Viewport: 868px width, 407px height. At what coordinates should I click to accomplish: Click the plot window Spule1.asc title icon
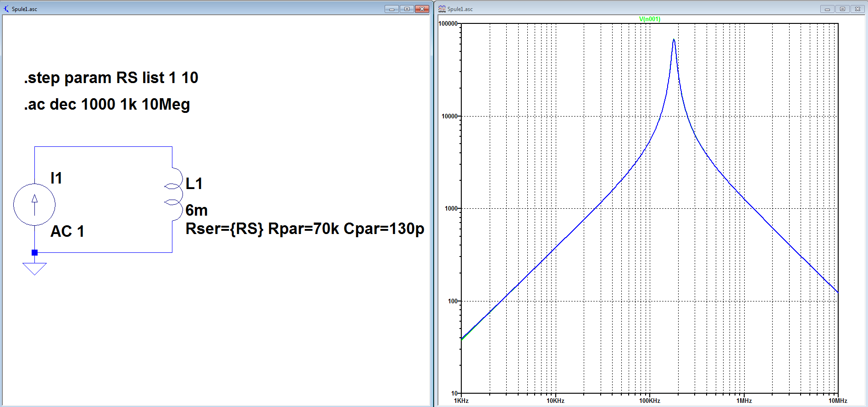[442, 9]
